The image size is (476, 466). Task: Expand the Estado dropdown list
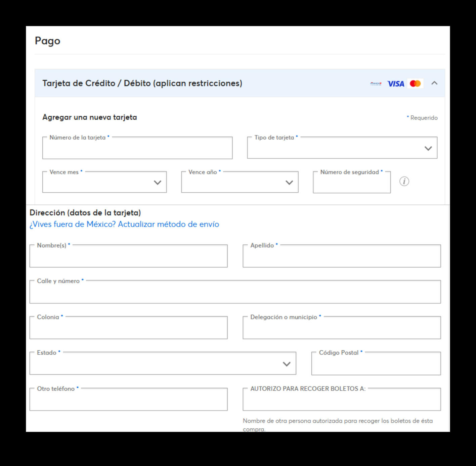(x=163, y=363)
